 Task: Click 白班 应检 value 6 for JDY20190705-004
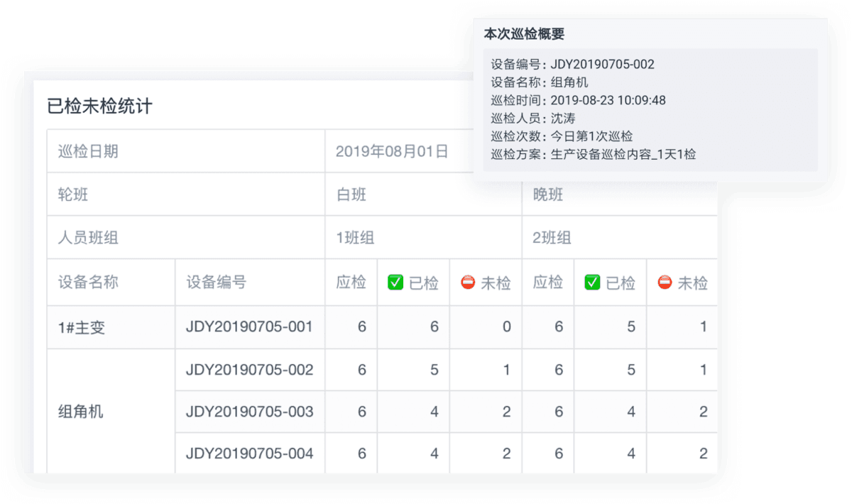(x=362, y=453)
